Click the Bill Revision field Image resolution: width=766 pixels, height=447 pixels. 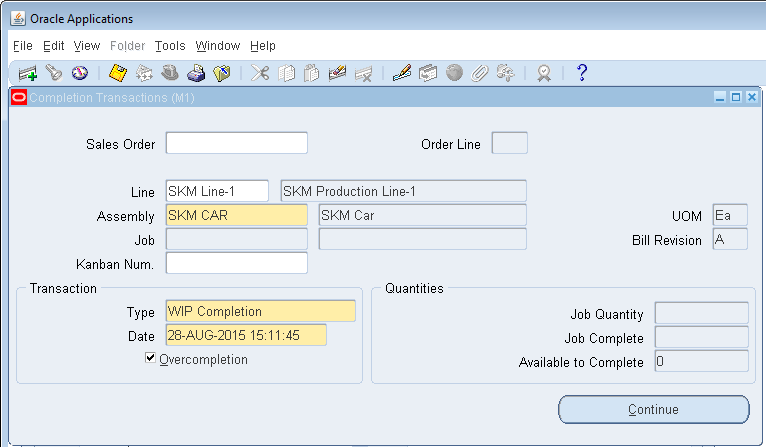(x=730, y=239)
